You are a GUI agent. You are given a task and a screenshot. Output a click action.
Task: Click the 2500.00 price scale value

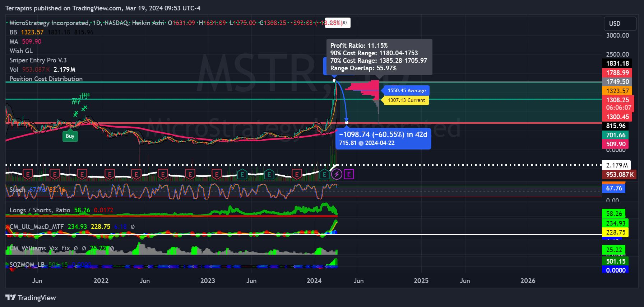[x=617, y=55]
